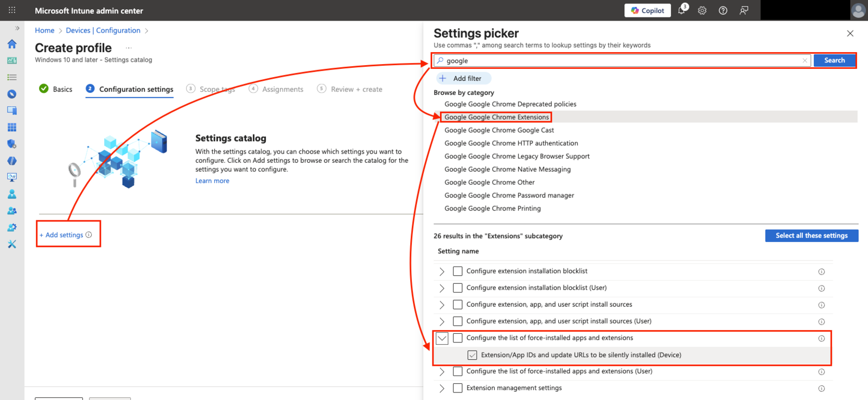Clear the google search text
The width and height of the screenshot is (868, 400).
click(805, 61)
